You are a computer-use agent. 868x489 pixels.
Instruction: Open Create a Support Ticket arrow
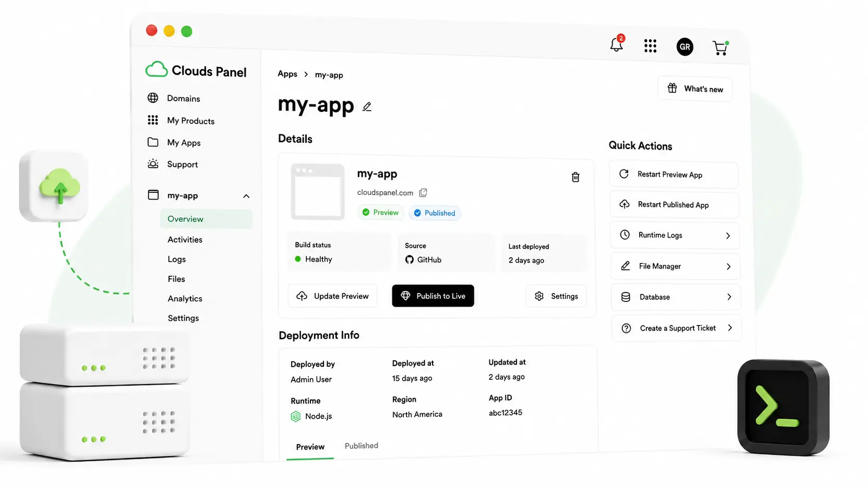(730, 328)
